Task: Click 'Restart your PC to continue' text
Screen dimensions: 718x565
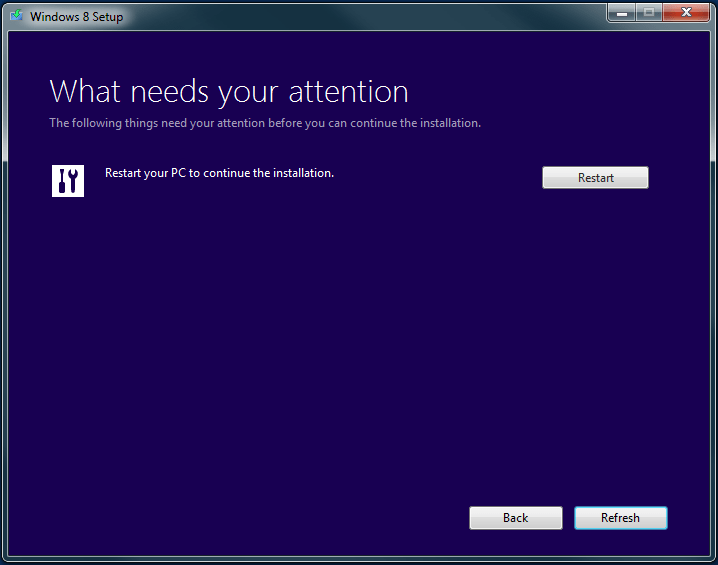Action: tap(219, 173)
